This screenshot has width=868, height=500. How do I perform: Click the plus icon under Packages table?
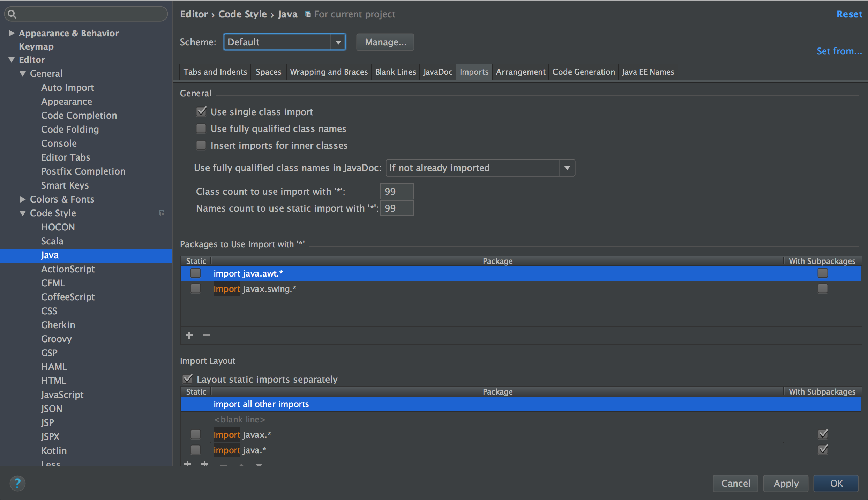click(189, 335)
